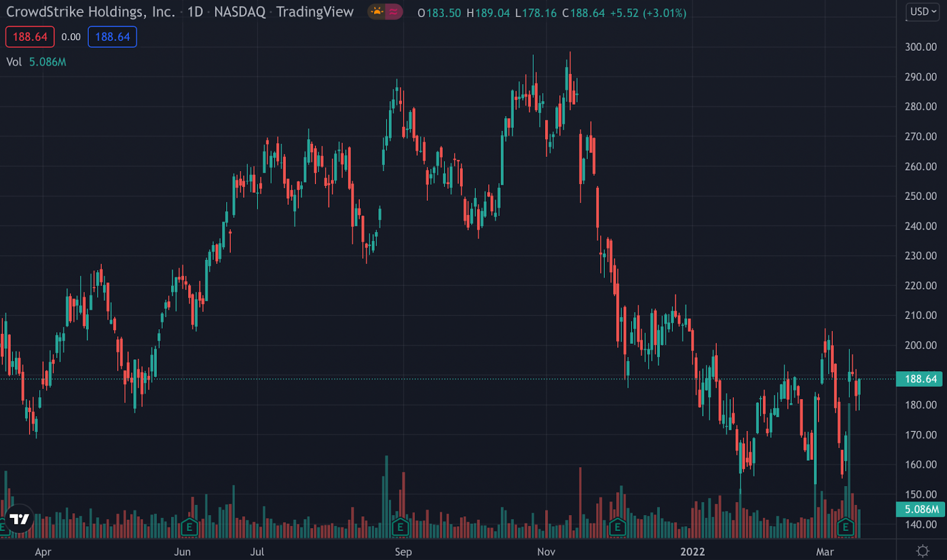Click the 5.086M volume value in legend
This screenshot has width=947, height=560.
click(x=48, y=62)
